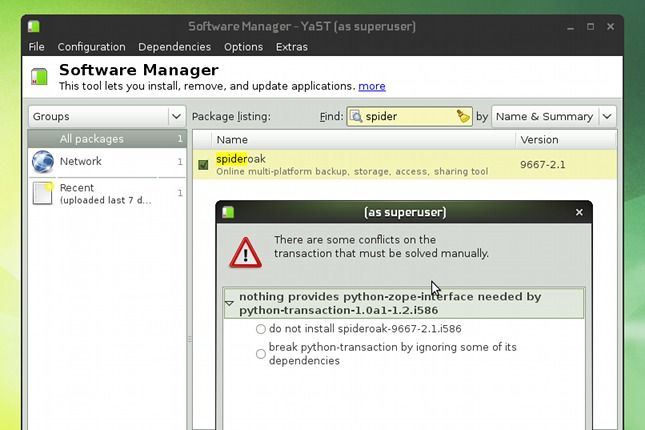Click the conflicts warning message text
Image resolution: width=645 pixels, height=430 pixels.
click(x=381, y=246)
